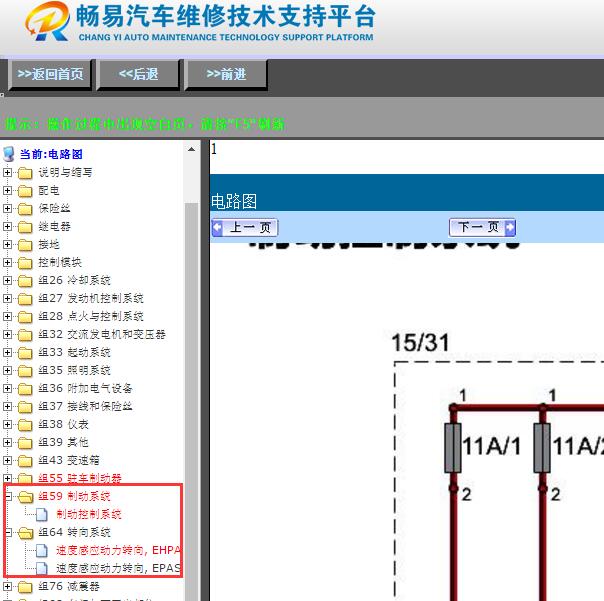Select the 组37 接线和保险丝 label
This screenshot has width=604, height=601.
click(85, 406)
